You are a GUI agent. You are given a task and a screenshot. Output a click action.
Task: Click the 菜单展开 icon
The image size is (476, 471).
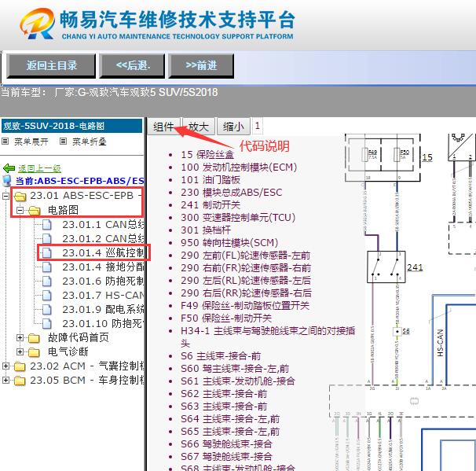[x=5, y=142]
